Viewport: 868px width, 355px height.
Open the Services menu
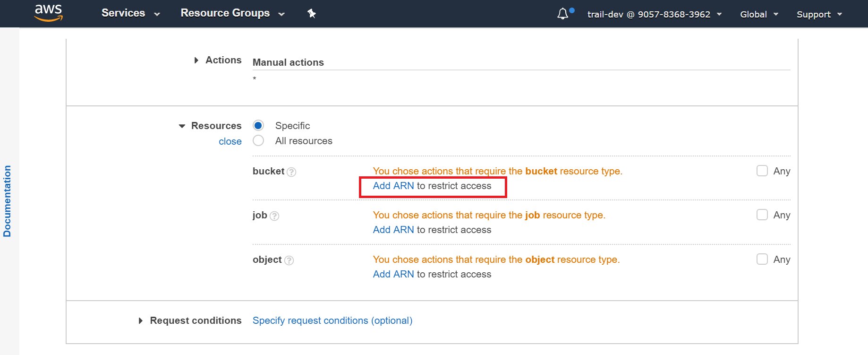pyautogui.click(x=130, y=13)
